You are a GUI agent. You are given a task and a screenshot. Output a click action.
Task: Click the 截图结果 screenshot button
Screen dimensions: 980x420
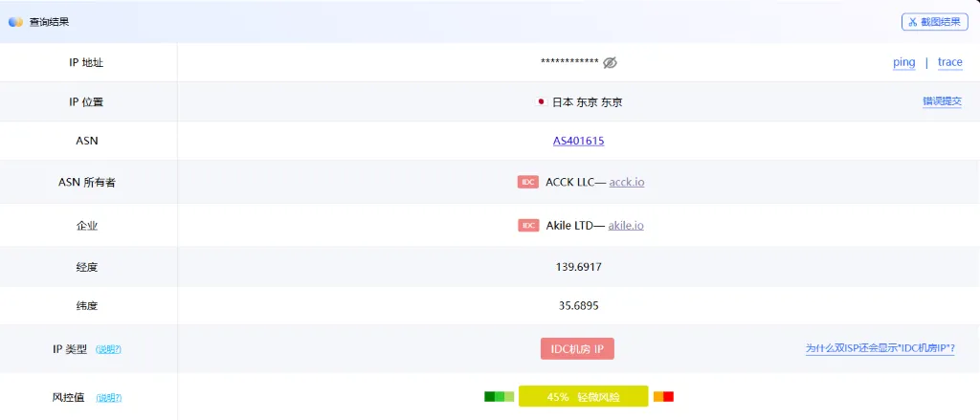point(934,22)
